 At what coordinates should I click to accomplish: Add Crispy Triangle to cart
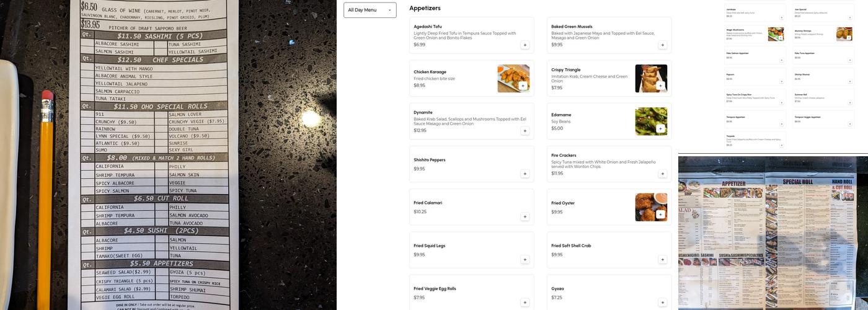(660, 86)
